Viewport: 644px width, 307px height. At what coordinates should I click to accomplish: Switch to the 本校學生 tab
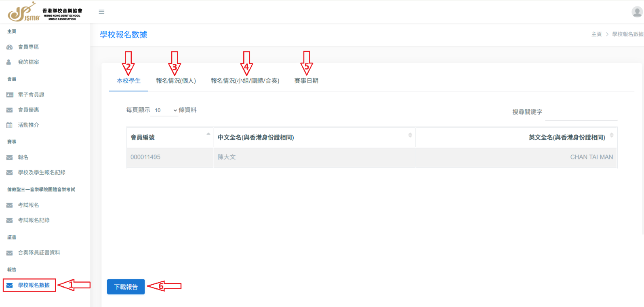(129, 81)
